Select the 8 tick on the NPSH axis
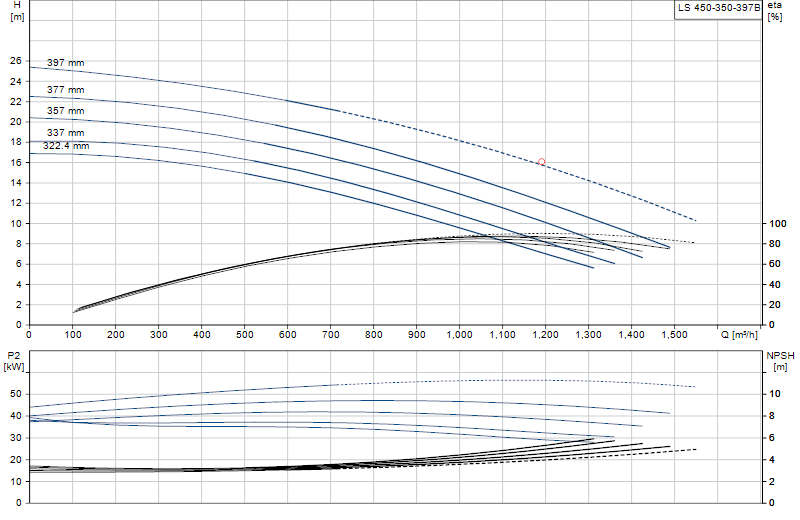The height and width of the screenshot is (520, 800). 771,416
